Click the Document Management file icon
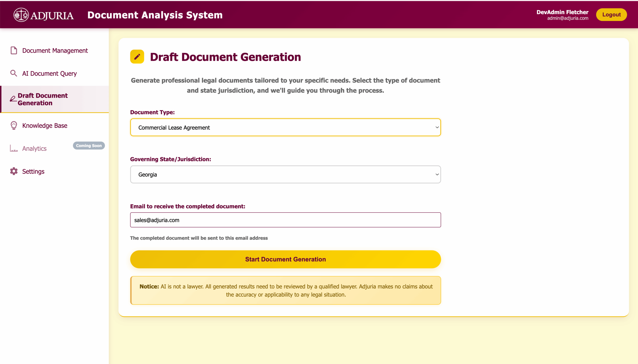This screenshot has width=638, height=364. [x=14, y=50]
